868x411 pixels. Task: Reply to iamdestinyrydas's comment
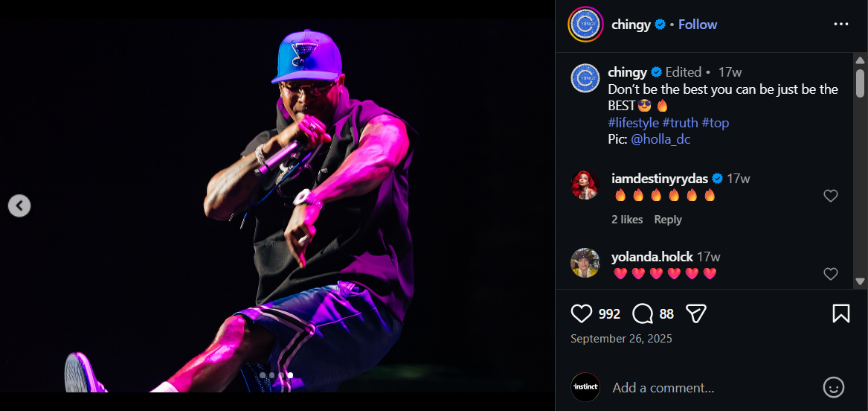coord(668,220)
